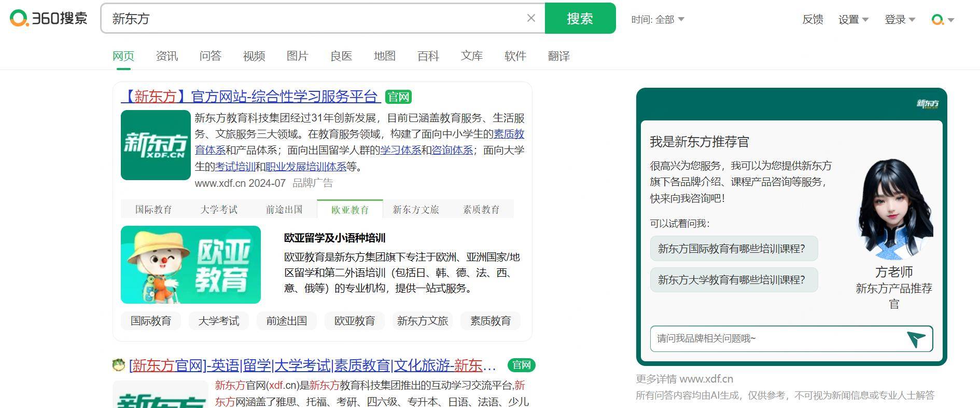Image resolution: width=980 pixels, height=408 pixels.
Task: Click the 官网 badge beside the first result
Action: tap(398, 97)
